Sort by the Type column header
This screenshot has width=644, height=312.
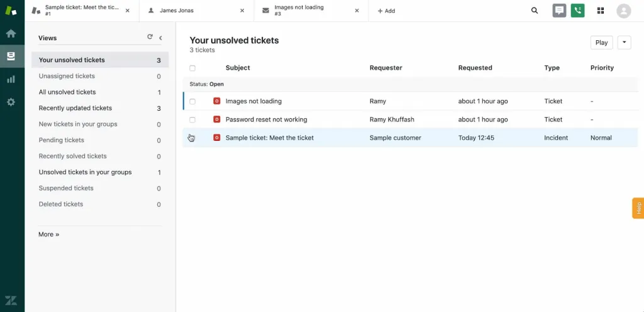552,68
